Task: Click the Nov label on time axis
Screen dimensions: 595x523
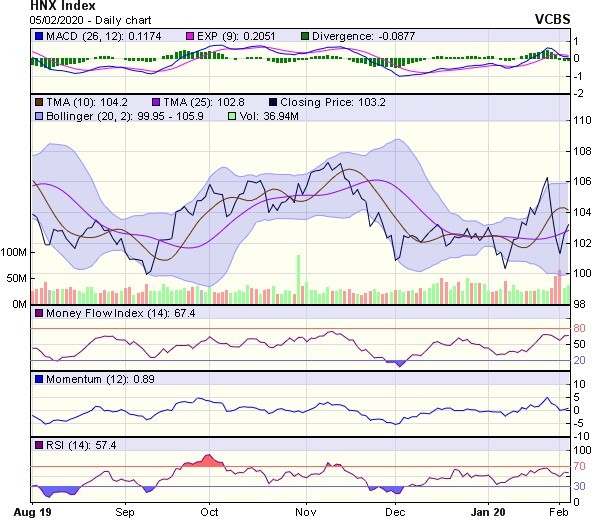Action: (306, 512)
